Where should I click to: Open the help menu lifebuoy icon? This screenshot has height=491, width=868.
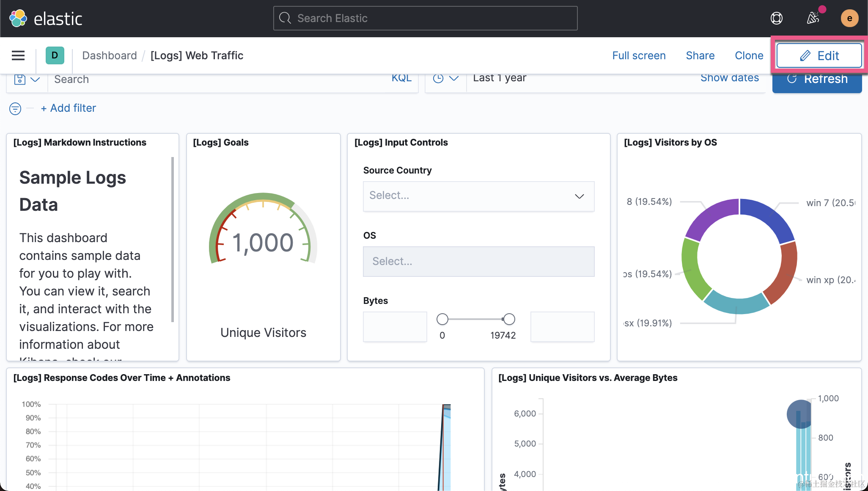776,18
